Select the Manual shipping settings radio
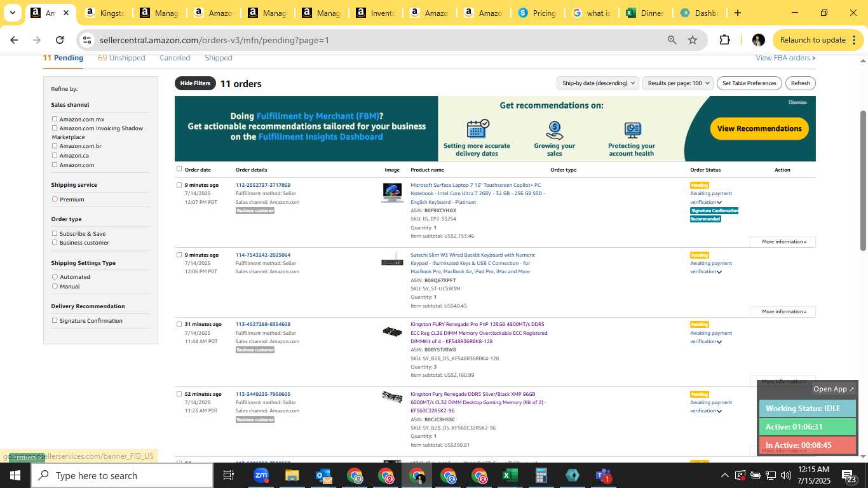Image resolution: width=868 pixels, height=488 pixels. pyautogui.click(x=55, y=286)
